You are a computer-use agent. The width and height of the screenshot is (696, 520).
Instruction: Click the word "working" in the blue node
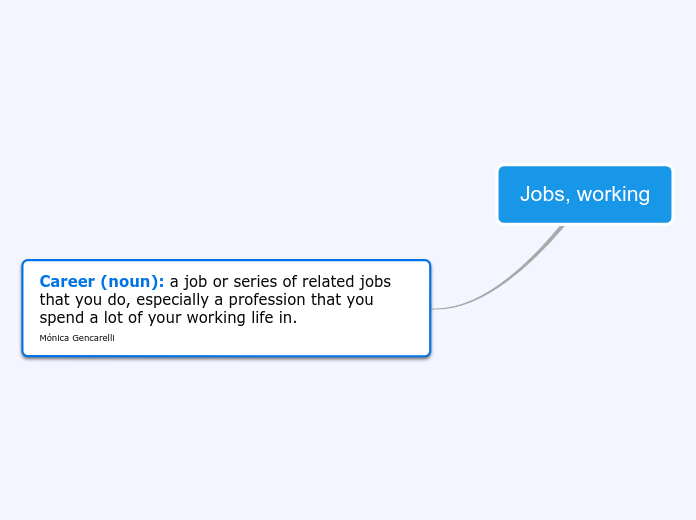click(x=612, y=194)
